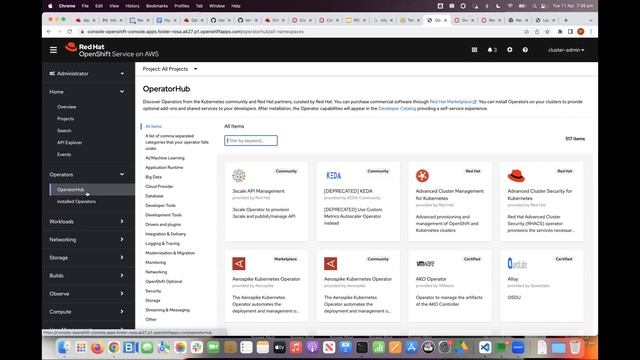Select the Security category
Image resolution: width=640 pixels, height=360 pixels.
(x=153, y=291)
